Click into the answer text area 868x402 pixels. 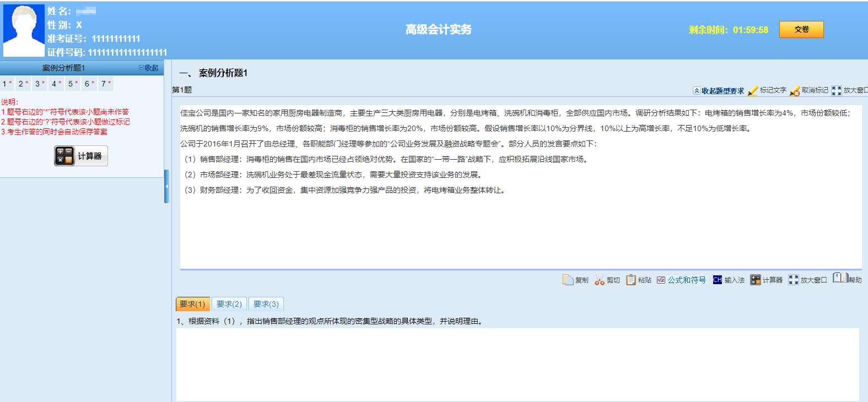tap(517, 365)
